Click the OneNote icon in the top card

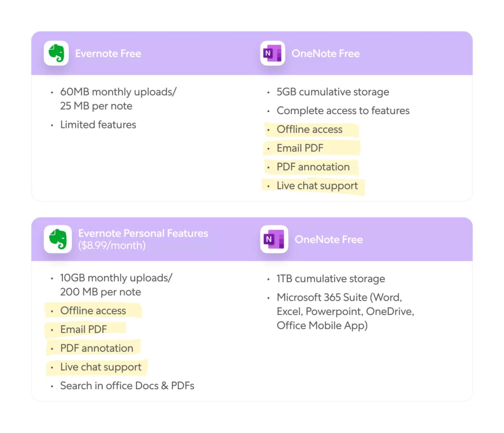[273, 53]
